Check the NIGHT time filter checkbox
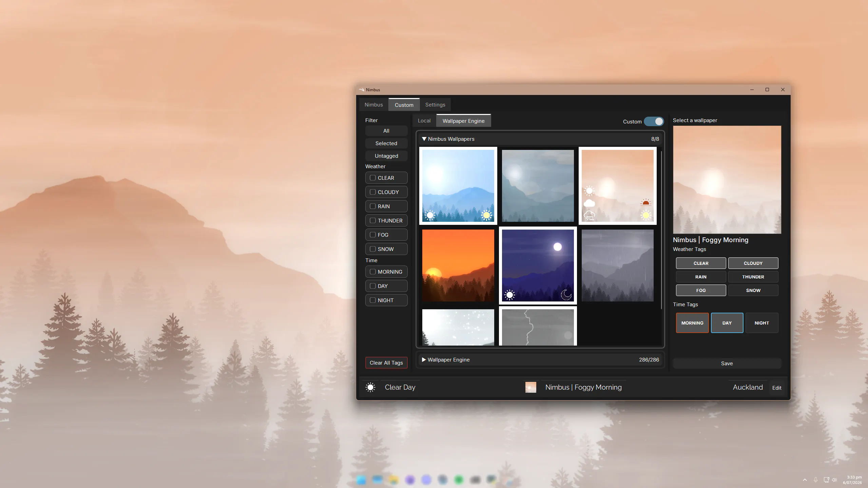Screen dimensions: 868x488 point(373,300)
